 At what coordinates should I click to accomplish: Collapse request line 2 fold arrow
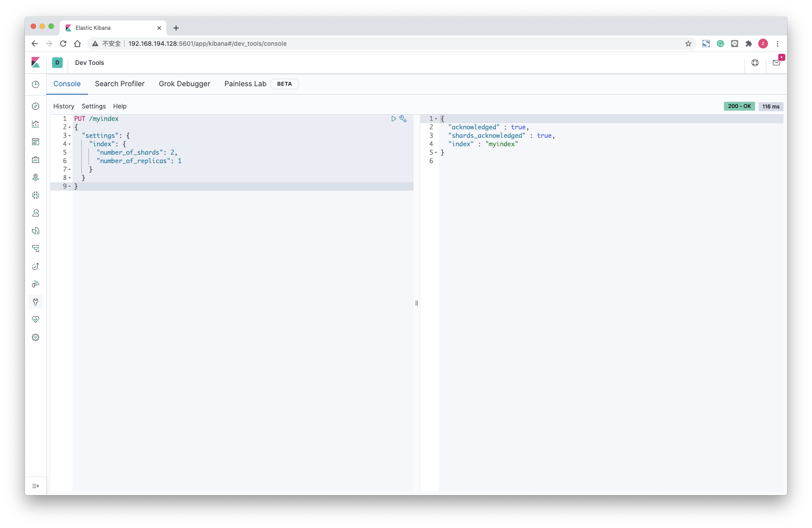70,128
